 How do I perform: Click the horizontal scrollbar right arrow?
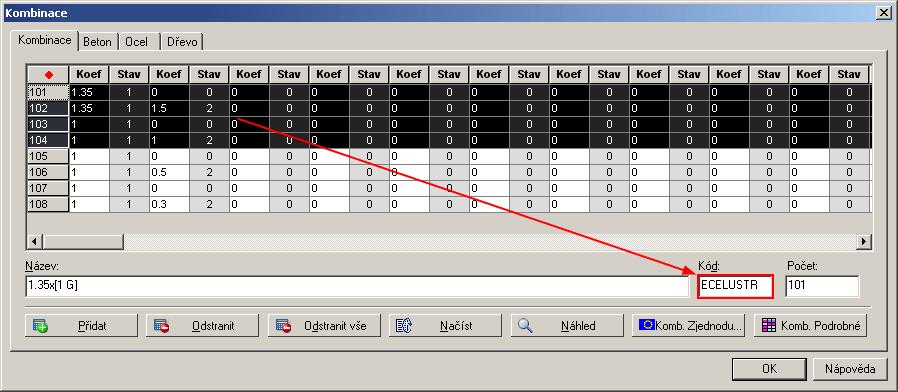pyautogui.click(x=864, y=242)
